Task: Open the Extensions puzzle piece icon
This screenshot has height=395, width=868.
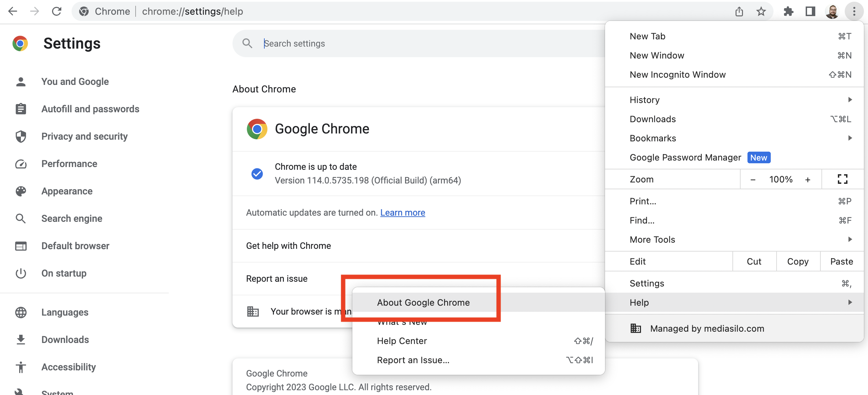Action: coord(789,11)
